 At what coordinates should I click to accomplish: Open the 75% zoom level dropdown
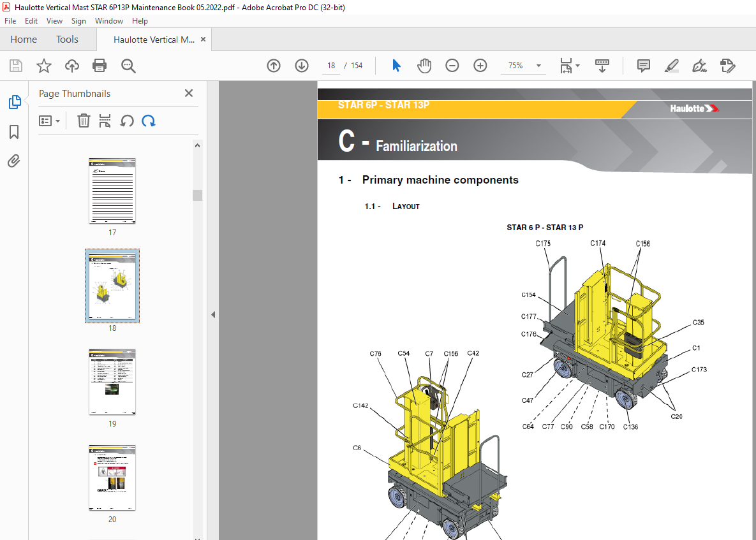(538, 66)
